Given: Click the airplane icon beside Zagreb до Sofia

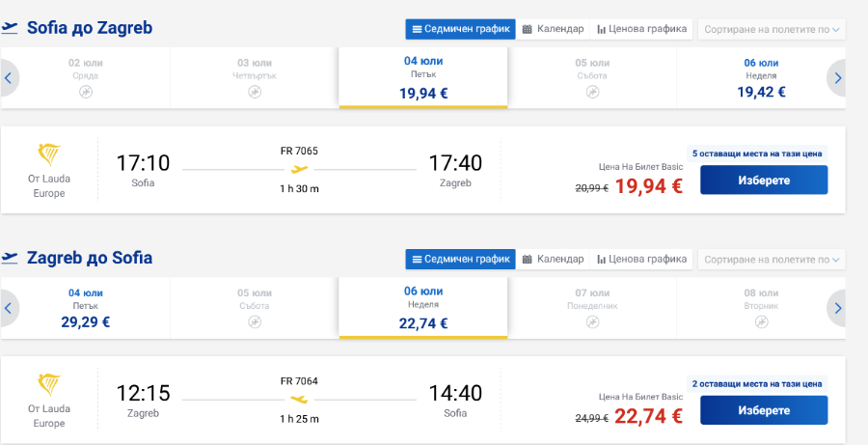Looking at the screenshot, I should tap(10, 258).
